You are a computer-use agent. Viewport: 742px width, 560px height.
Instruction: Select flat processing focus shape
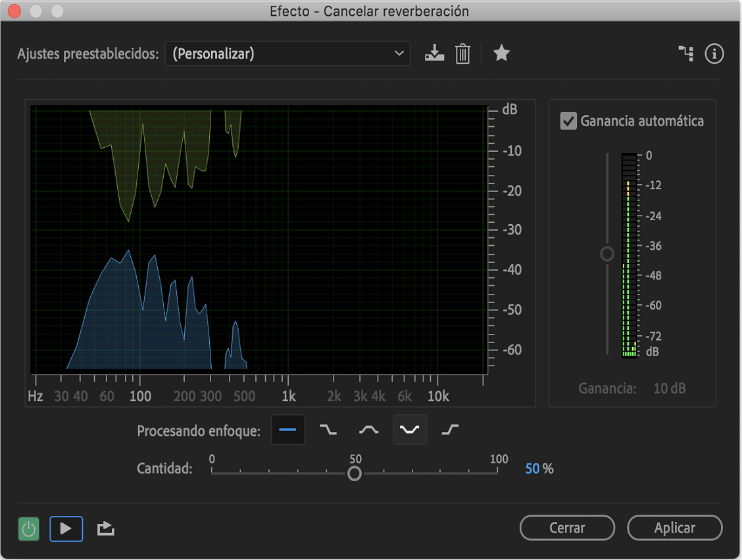pyautogui.click(x=287, y=429)
